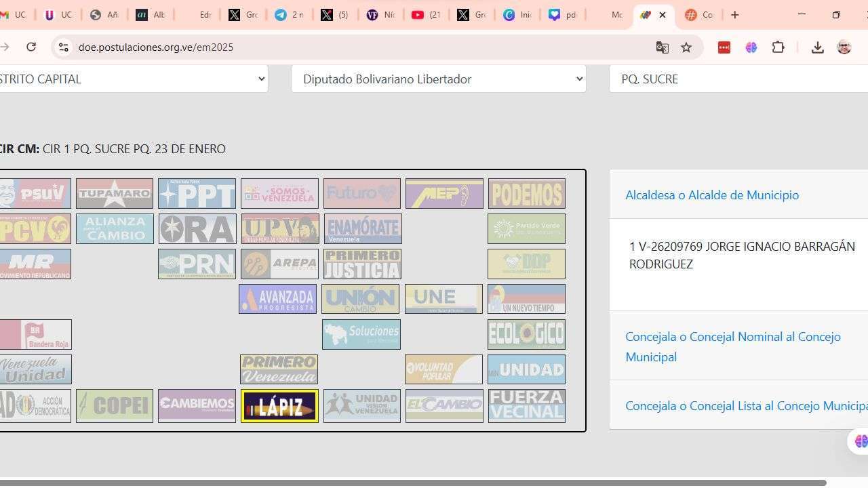Open the PQ. SUCRE parish dropdown
The image size is (868, 488).
coord(738,79)
